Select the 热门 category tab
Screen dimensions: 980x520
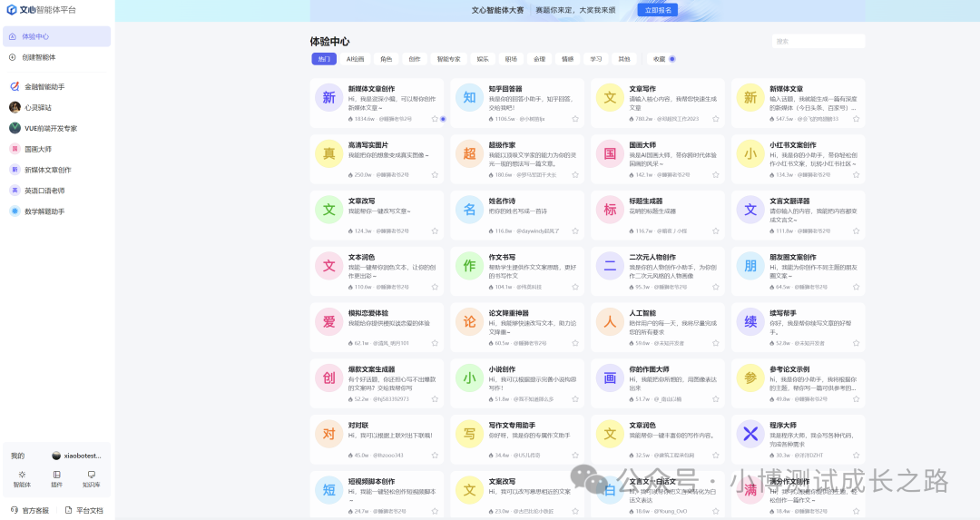(324, 59)
